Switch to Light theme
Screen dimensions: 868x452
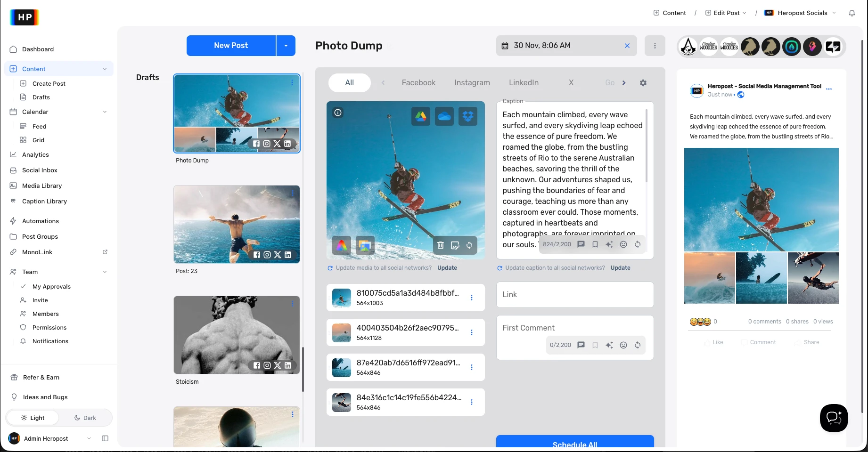point(33,418)
